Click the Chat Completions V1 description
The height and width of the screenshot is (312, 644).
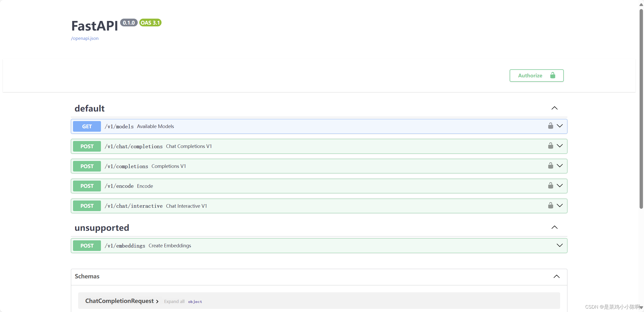click(189, 146)
